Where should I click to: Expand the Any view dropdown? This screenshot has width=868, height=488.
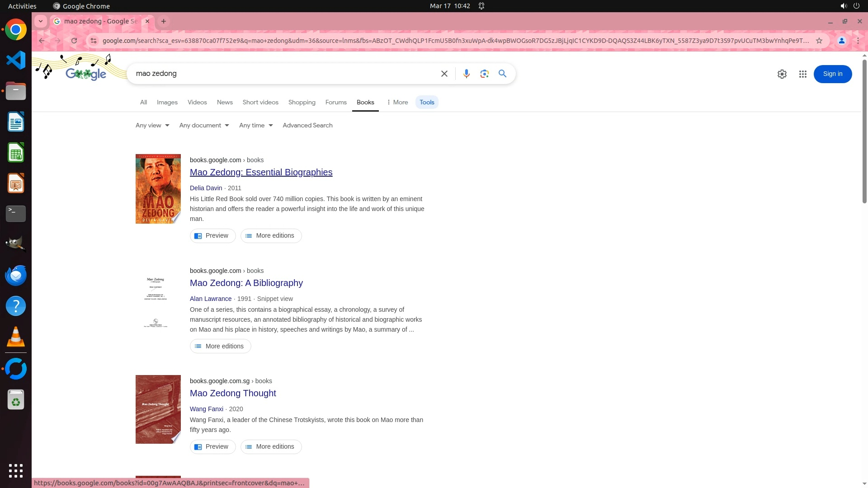pos(152,125)
